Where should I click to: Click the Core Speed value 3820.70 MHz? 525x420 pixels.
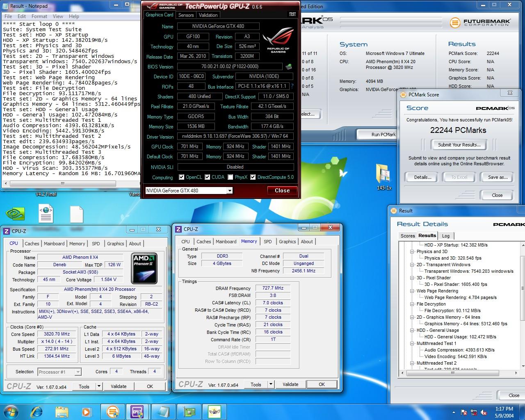pos(57,334)
